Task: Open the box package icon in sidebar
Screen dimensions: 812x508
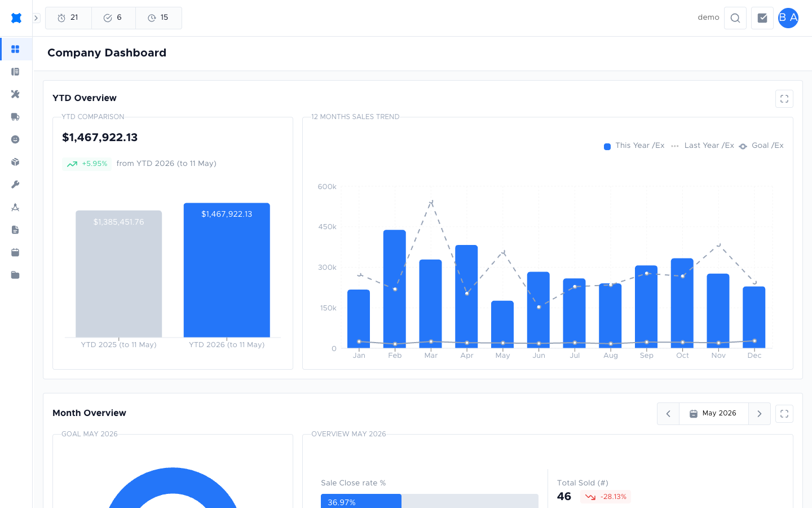Action: (15, 162)
